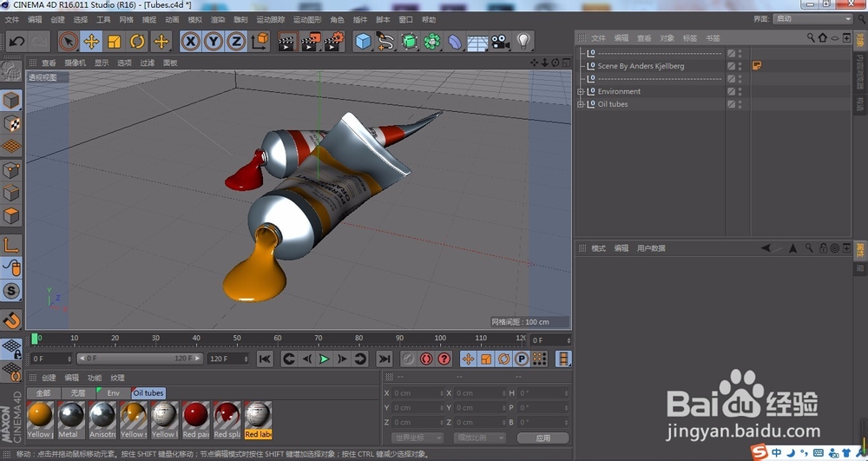Viewport: 868px width, 461px height.
Task: Toggle coordinate system icon
Action: point(260,42)
